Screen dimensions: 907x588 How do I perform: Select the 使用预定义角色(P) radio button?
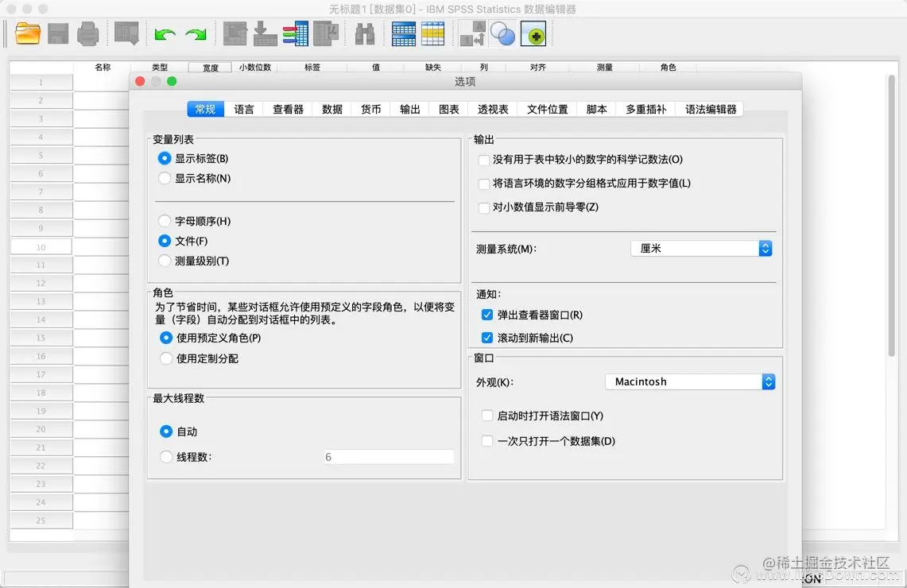(166, 338)
